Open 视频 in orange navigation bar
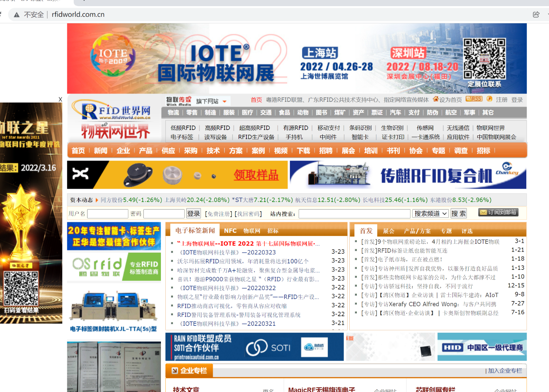This screenshot has width=549, height=392. click(x=281, y=151)
